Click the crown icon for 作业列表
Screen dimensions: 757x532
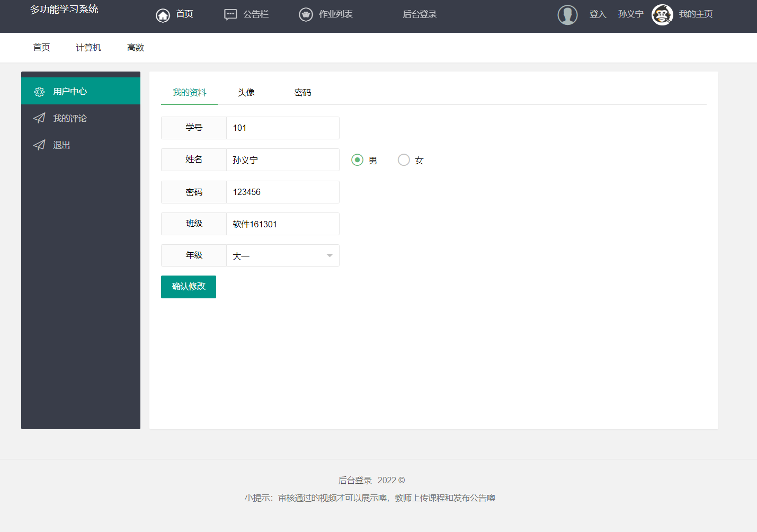pyautogui.click(x=306, y=14)
